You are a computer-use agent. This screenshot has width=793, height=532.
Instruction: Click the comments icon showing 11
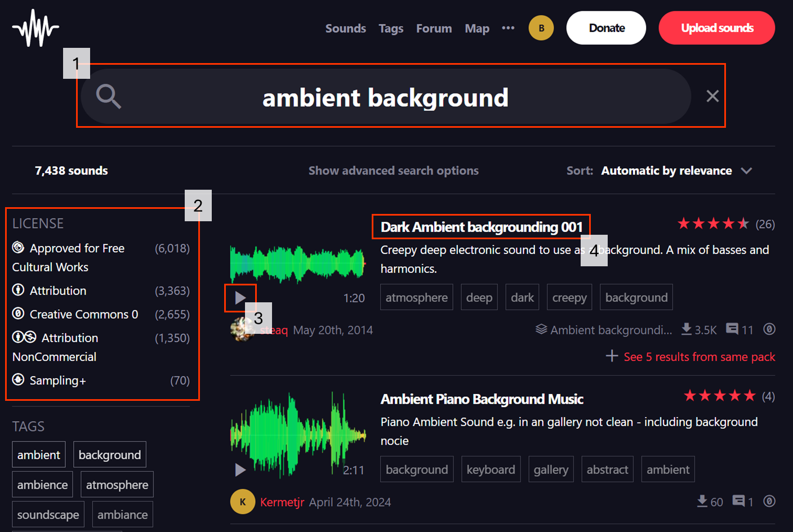[x=732, y=329]
